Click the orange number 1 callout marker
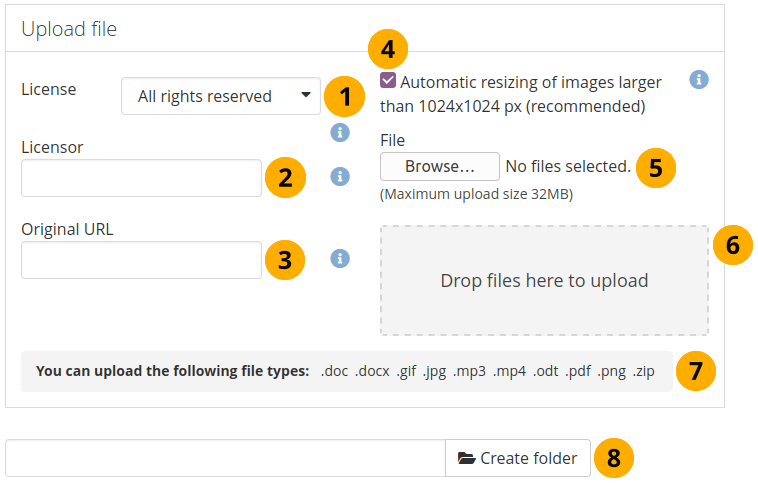 [x=345, y=97]
